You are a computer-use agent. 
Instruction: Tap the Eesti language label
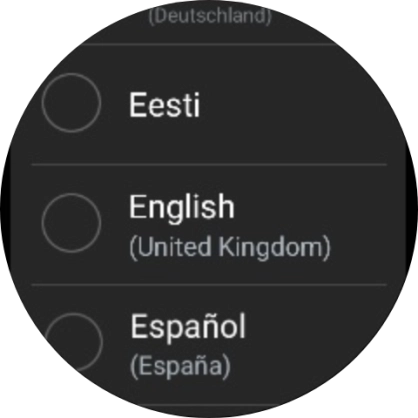click(x=164, y=105)
